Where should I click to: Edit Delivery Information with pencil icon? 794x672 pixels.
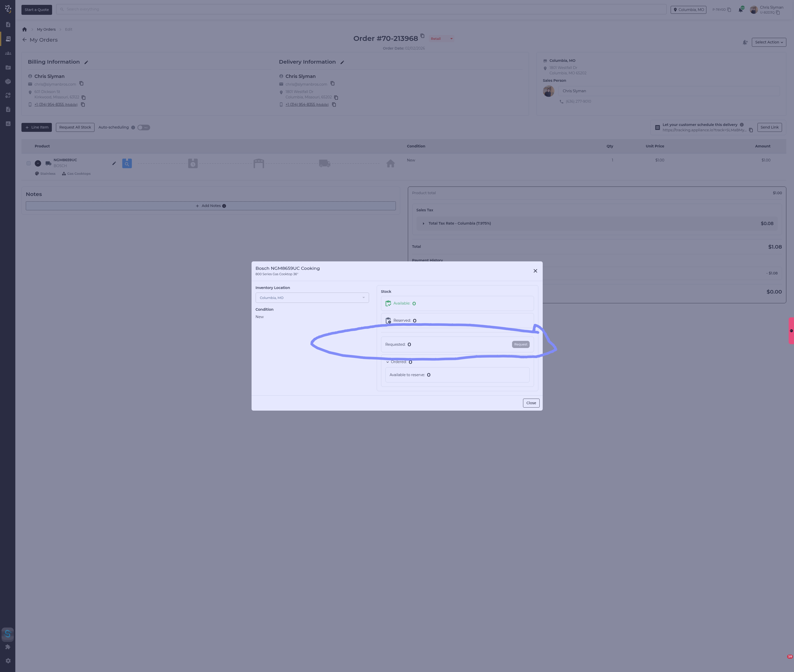342,63
